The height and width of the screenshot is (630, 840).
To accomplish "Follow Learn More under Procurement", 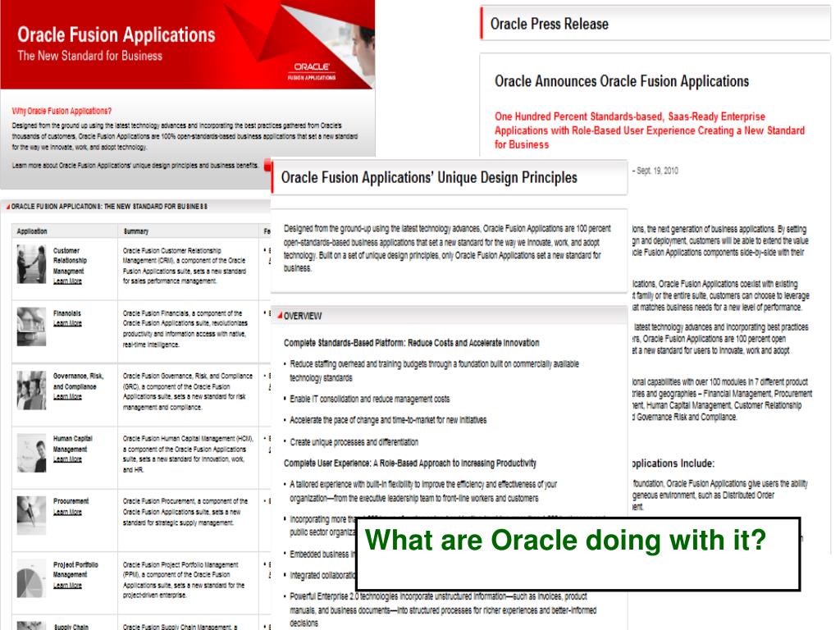I will click(x=67, y=512).
